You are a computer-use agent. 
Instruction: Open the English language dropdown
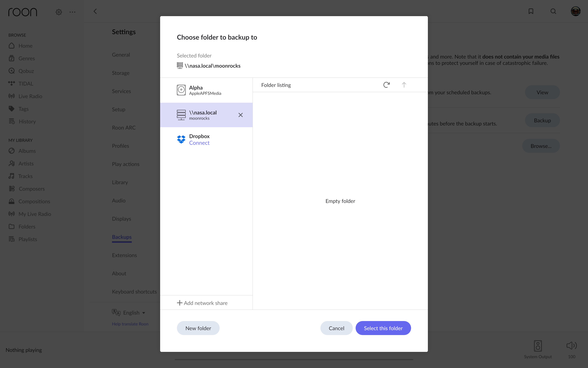(128, 313)
